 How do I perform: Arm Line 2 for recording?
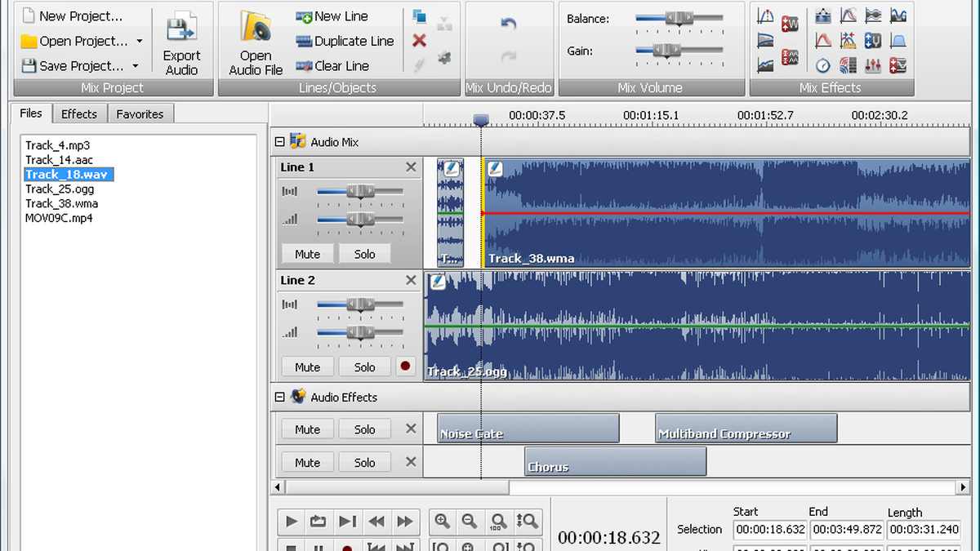tap(405, 367)
